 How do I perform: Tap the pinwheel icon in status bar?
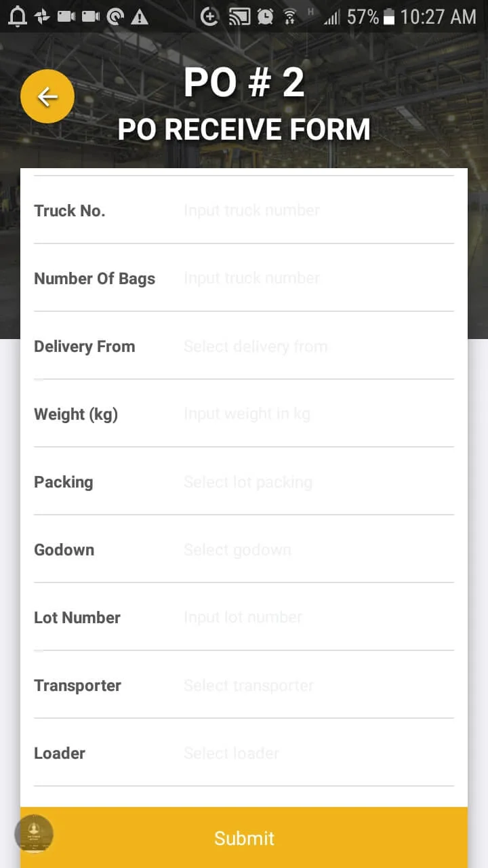pos(42,16)
